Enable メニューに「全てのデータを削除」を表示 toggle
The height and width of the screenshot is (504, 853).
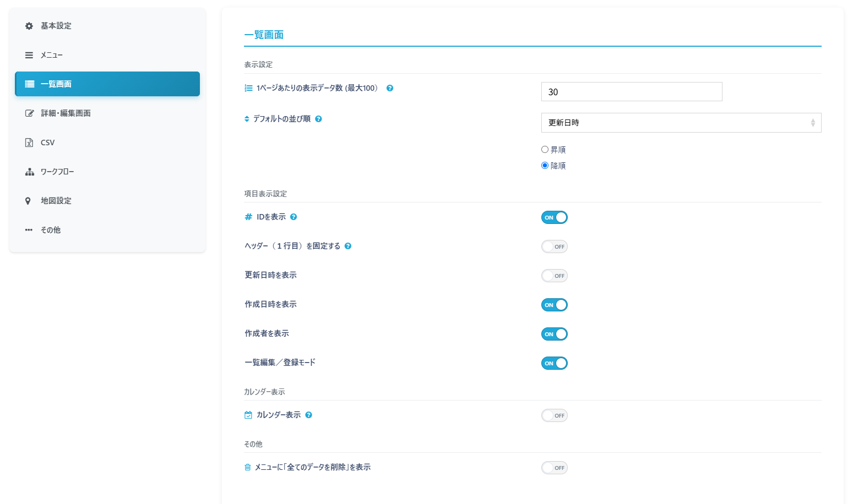pos(554,468)
